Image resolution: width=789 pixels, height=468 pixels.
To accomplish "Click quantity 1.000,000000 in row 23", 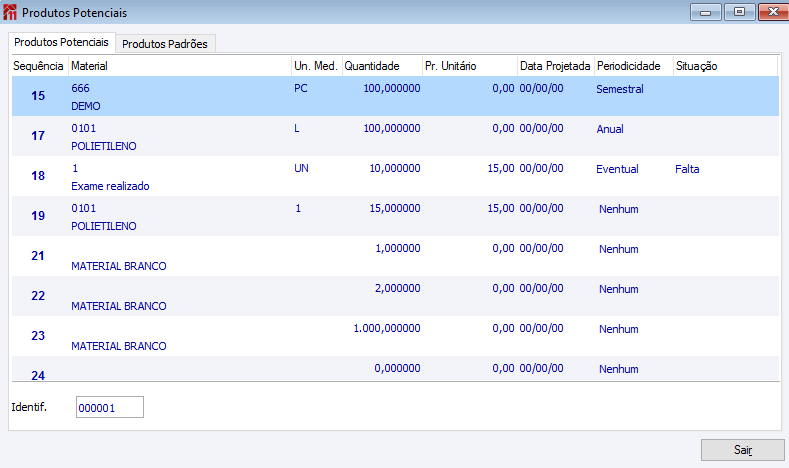I will [x=387, y=328].
